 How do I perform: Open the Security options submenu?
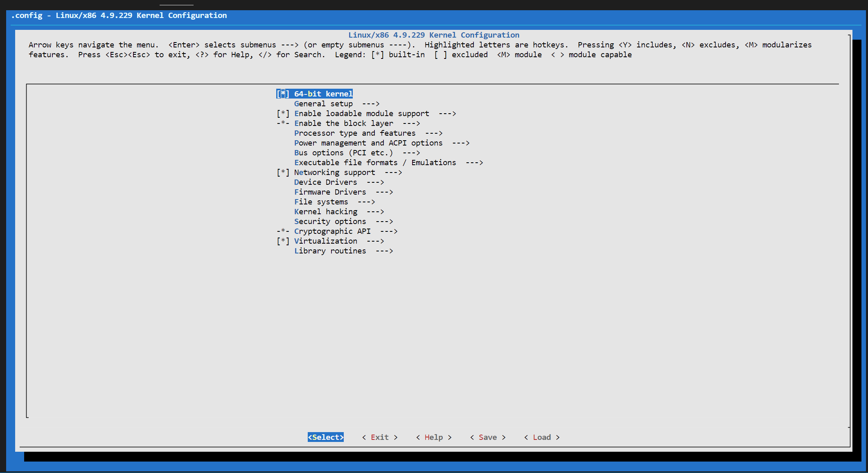[x=343, y=222]
